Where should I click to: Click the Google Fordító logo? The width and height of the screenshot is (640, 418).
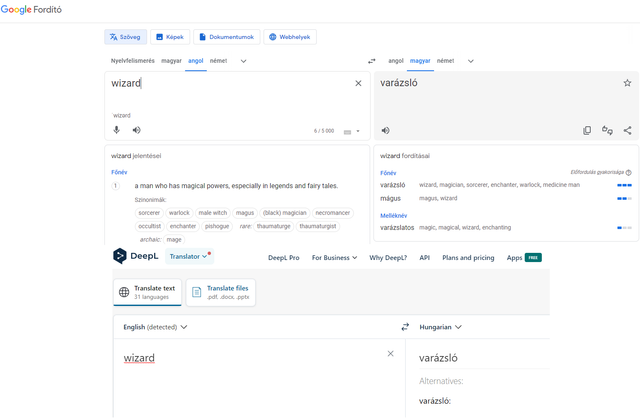pos(31,9)
